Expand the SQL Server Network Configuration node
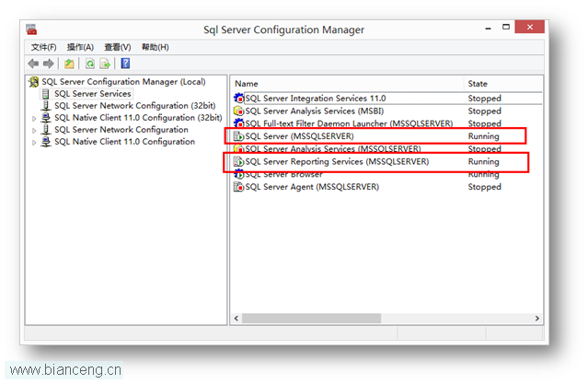Viewport: 588px width, 384px height. (x=34, y=131)
